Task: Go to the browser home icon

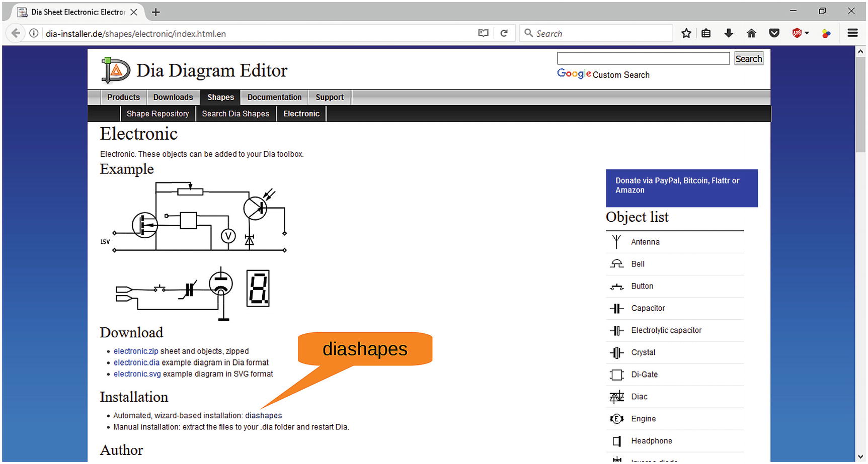Action: (751, 33)
